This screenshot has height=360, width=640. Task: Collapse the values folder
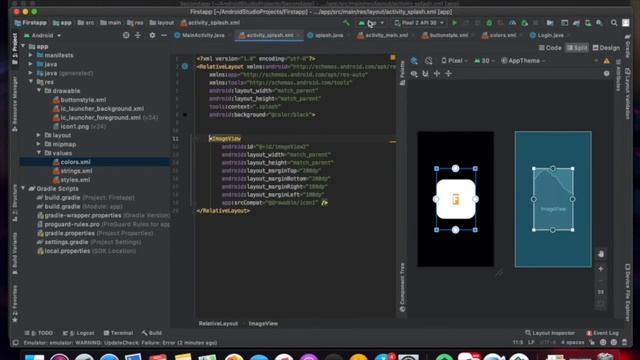click(39, 153)
